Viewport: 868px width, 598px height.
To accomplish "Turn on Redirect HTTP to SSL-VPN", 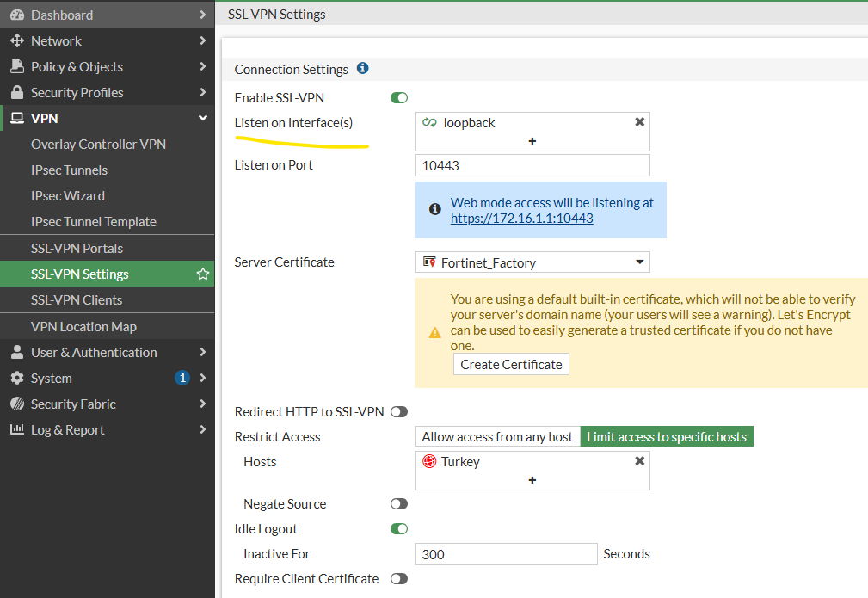I will [398, 411].
